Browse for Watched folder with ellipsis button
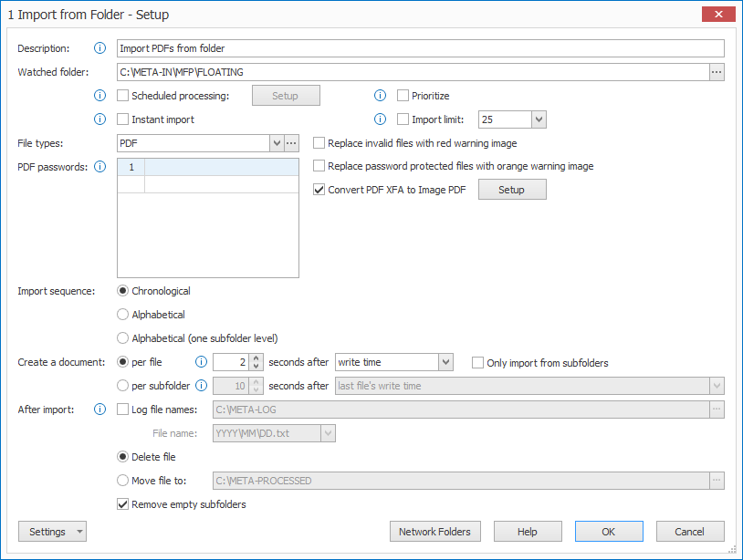743x560 pixels. point(717,72)
